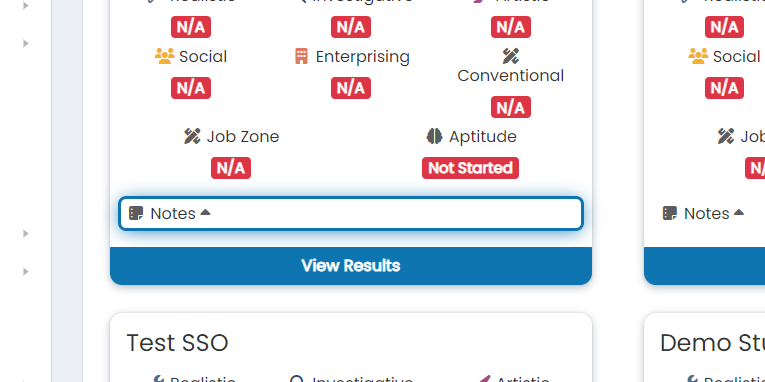The height and width of the screenshot is (382, 765).
Task: Click the Conventional ruler-pencil icon
Action: click(x=510, y=57)
